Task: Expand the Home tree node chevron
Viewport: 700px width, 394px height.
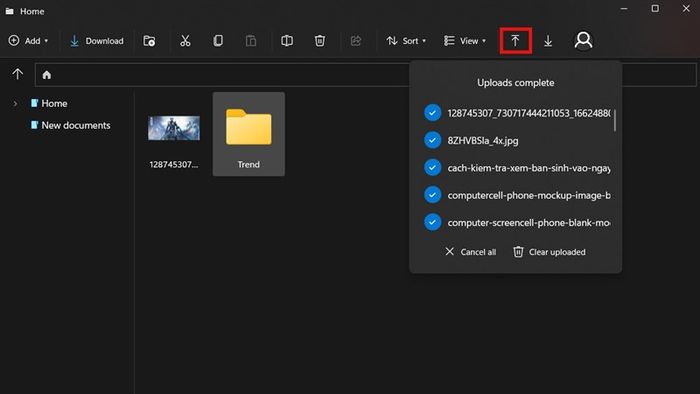Action: tap(15, 104)
